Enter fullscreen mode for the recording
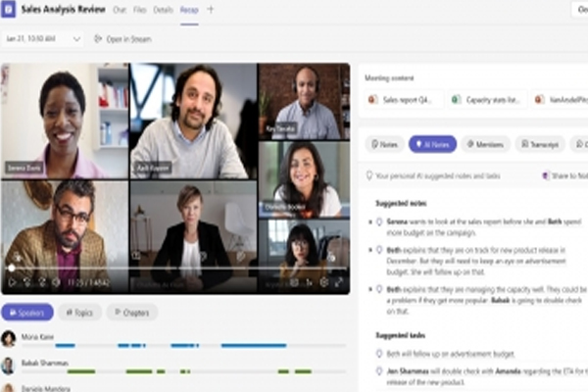The width and height of the screenshot is (588, 392). 339,282
